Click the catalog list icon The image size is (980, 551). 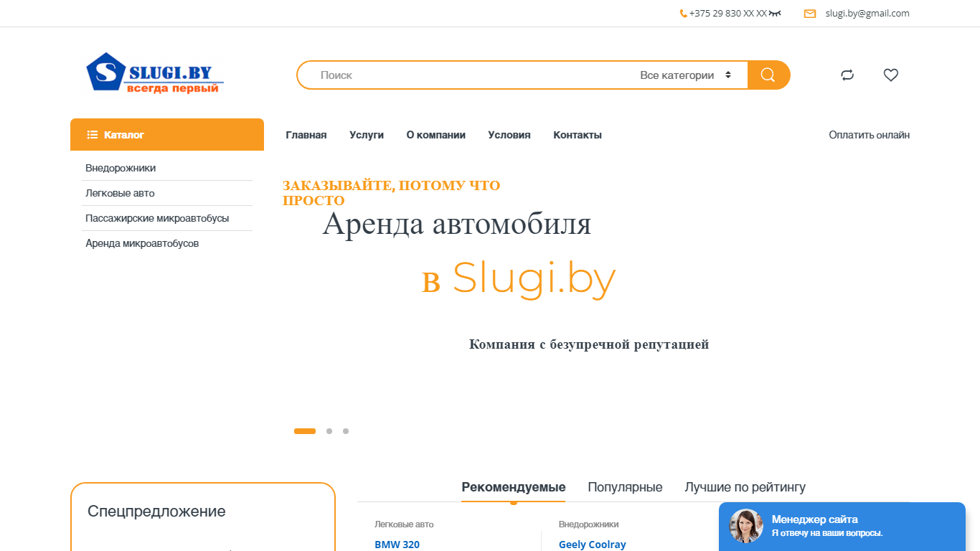[93, 135]
